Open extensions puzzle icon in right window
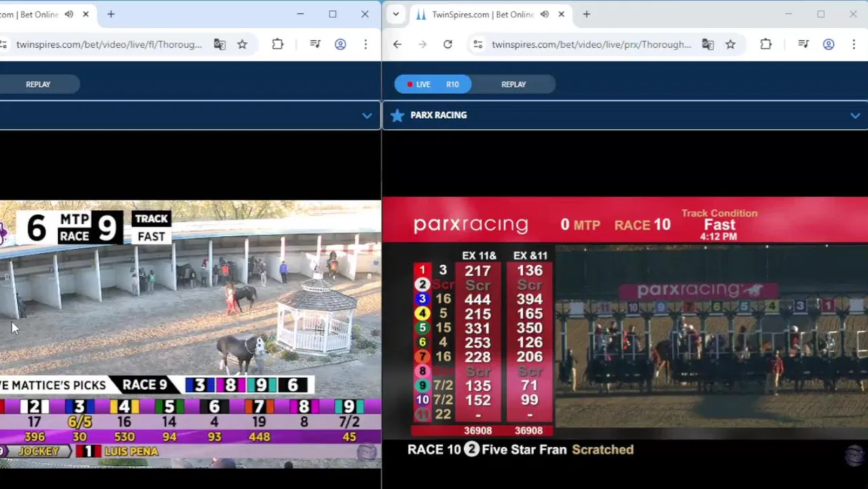868x489 pixels. click(766, 44)
